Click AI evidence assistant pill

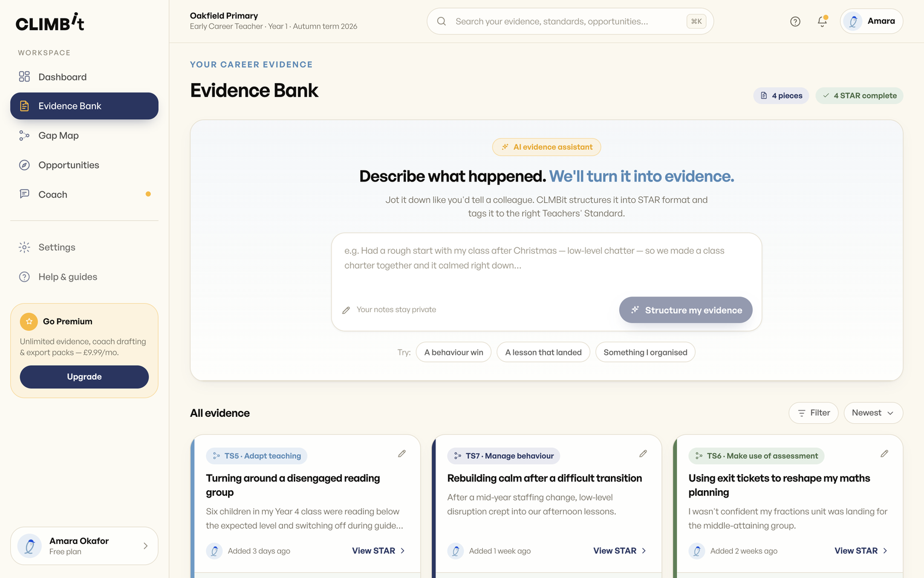coord(546,147)
